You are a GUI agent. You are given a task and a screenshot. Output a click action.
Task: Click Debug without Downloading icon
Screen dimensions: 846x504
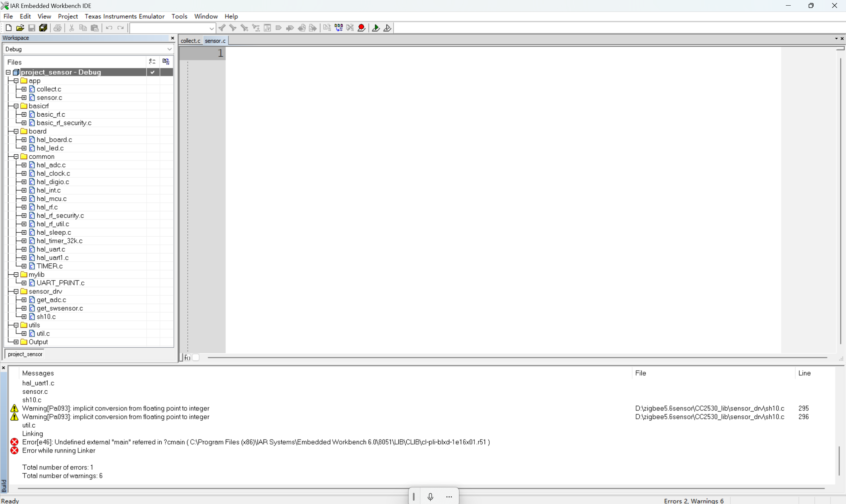[387, 28]
